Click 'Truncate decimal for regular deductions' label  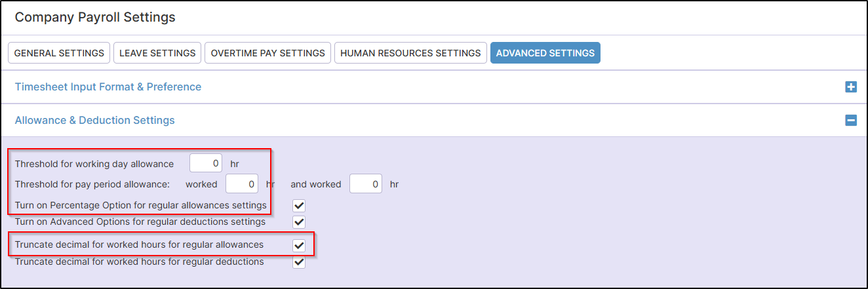[x=139, y=262]
